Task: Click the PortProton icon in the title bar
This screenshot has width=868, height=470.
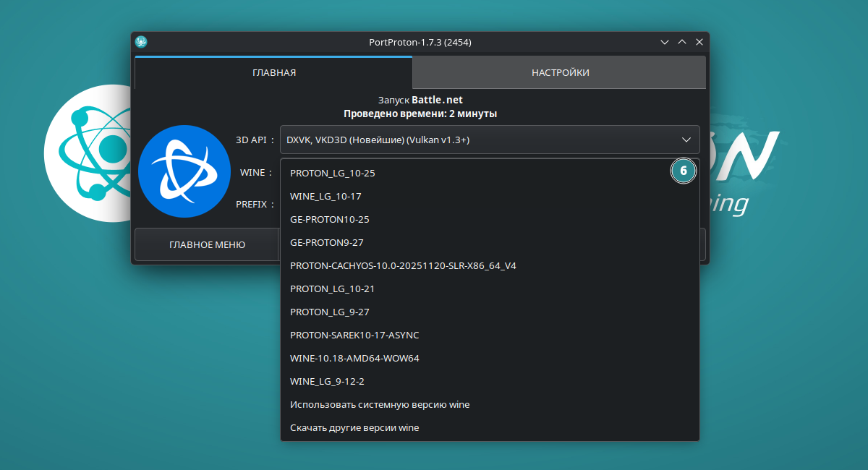Action: coord(141,42)
